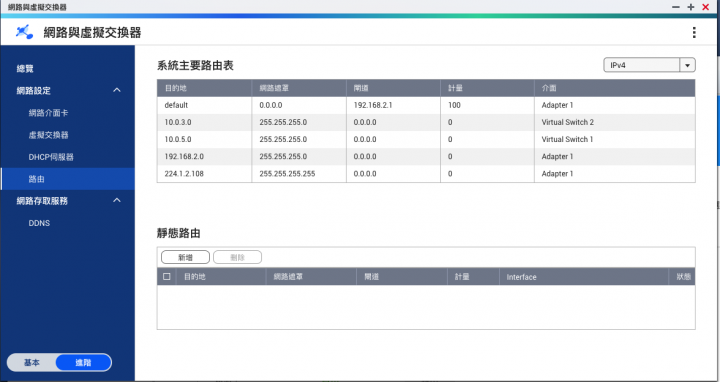Screen dimensions: 720x382
Task: Close the window with red X
Action: click(705, 7)
